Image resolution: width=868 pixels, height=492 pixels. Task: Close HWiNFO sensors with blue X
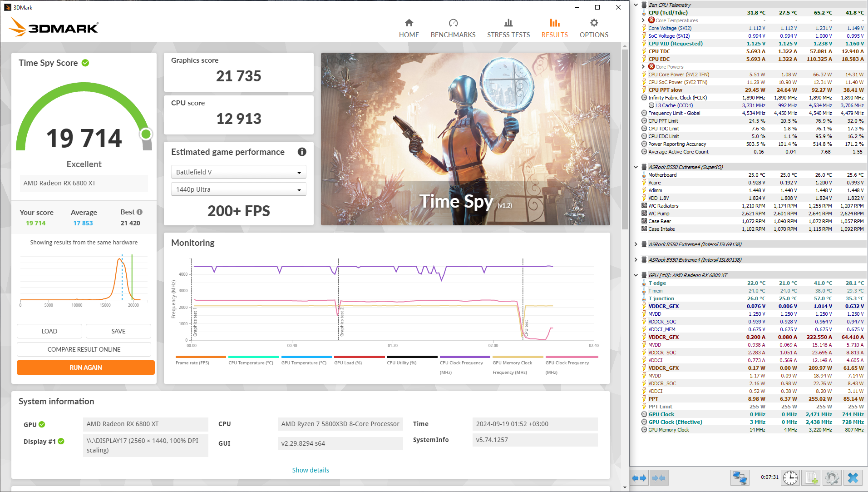(853, 478)
